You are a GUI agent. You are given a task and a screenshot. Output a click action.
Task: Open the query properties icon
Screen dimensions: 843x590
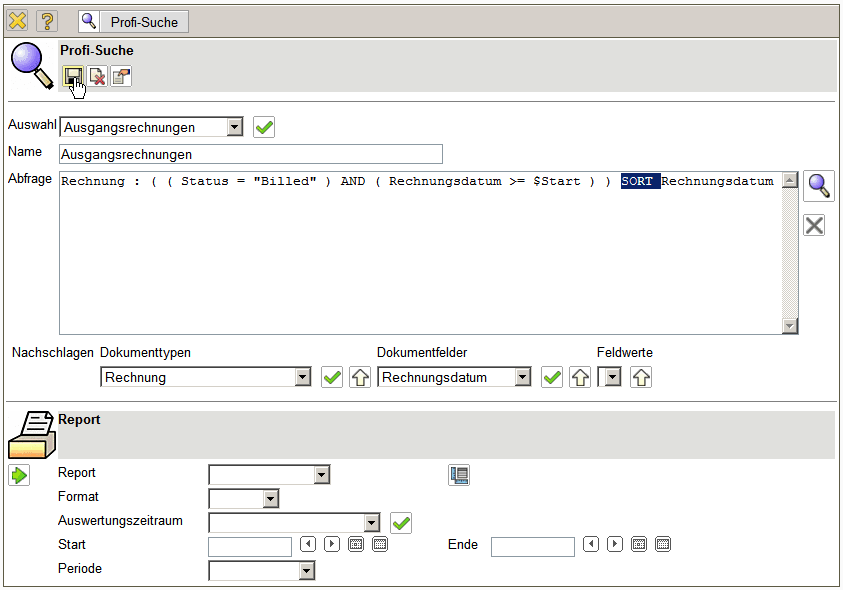[121, 76]
